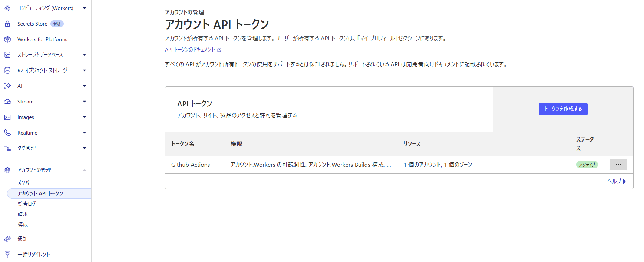Open the Secrets Store menu item
This screenshot has width=644, height=262.
[x=32, y=24]
